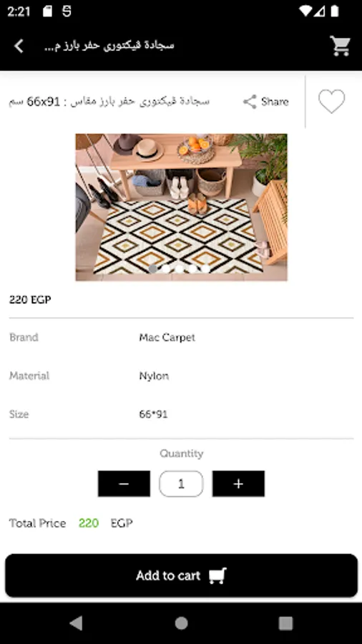Tap the cart icon inside Add to cart

pyautogui.click(x=217, y=575)
